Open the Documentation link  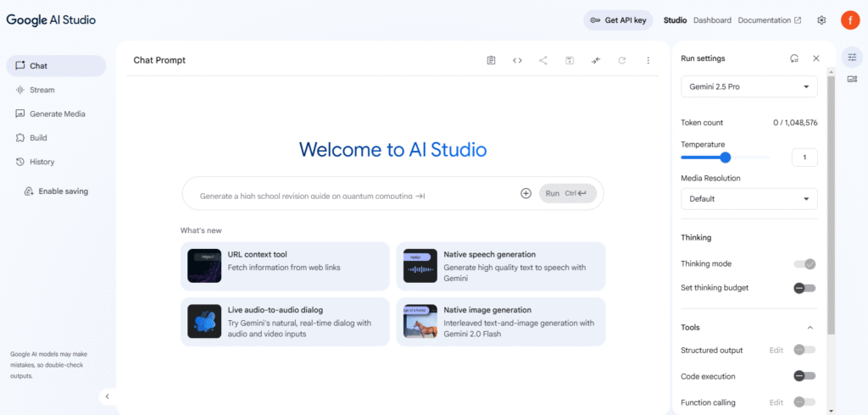click(x=769, y=20)
